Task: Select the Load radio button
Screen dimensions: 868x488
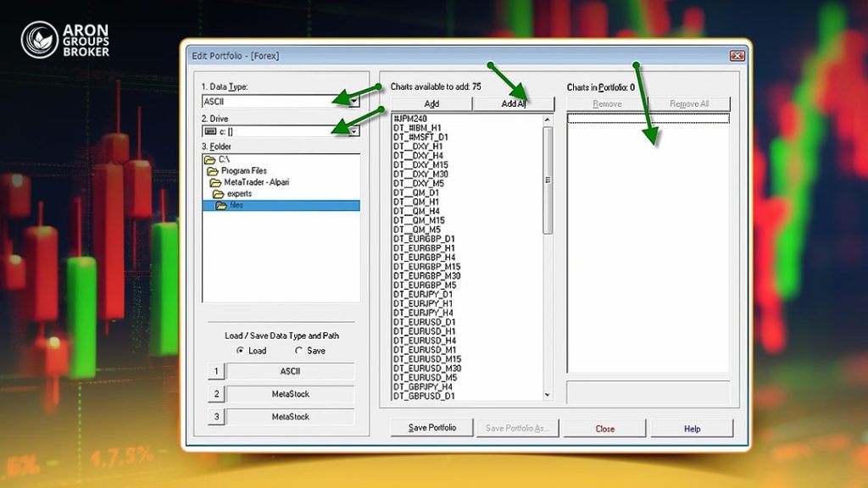Action: pyautogui.click(x=240, y=350)
